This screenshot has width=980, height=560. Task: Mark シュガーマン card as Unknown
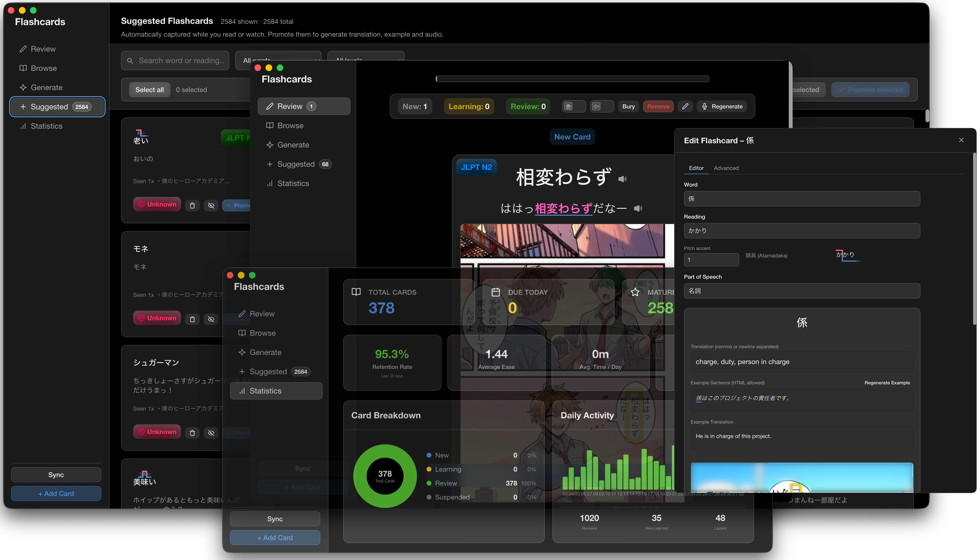coord(157,432)
